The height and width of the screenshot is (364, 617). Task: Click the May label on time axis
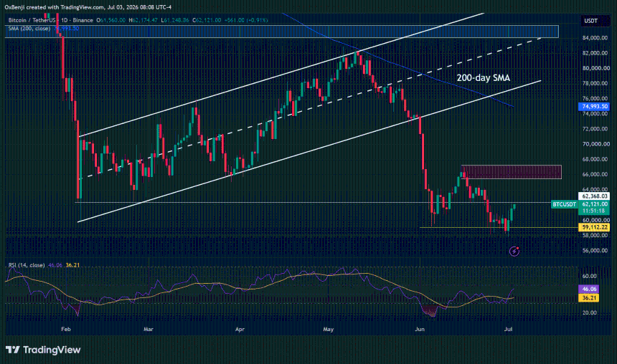pyautogui.click(x=328, y=329)
